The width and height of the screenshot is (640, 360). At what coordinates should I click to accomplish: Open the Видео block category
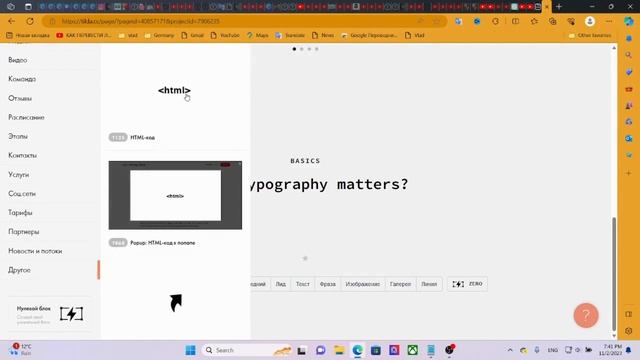tap(18, 60)
